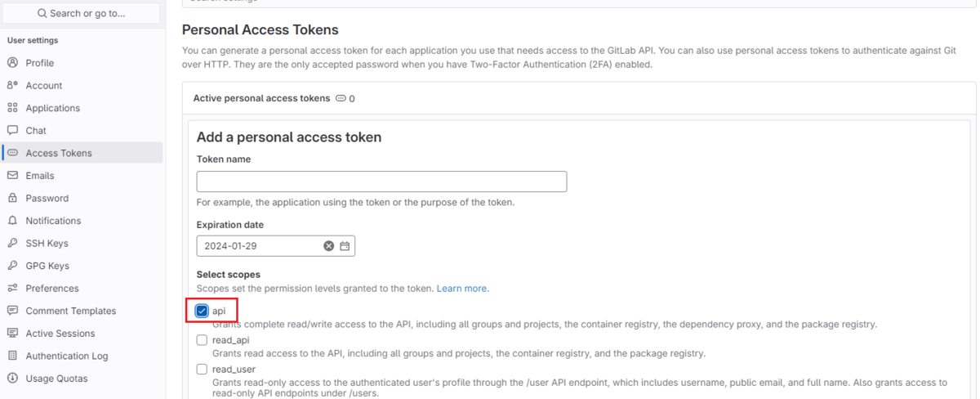
Task: Click the Emails envelope icon
Action: pos(12,176)
